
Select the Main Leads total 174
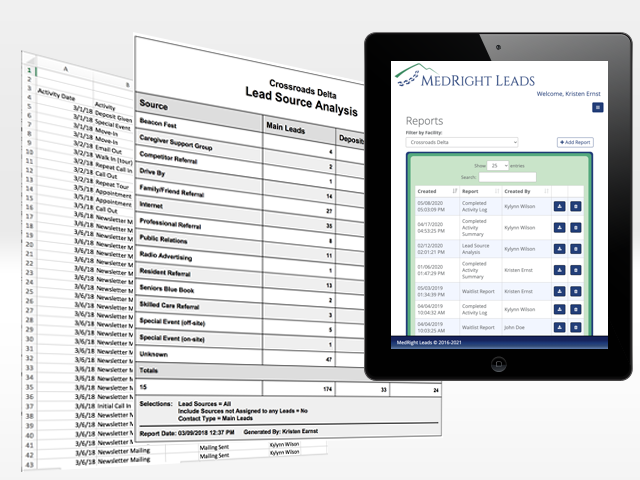click(x=327, y=389)
